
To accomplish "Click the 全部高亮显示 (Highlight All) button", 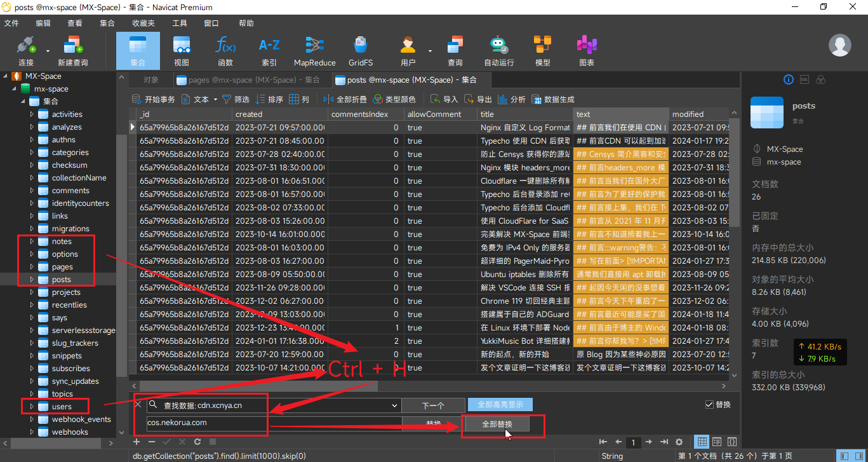I will [500, 405].
